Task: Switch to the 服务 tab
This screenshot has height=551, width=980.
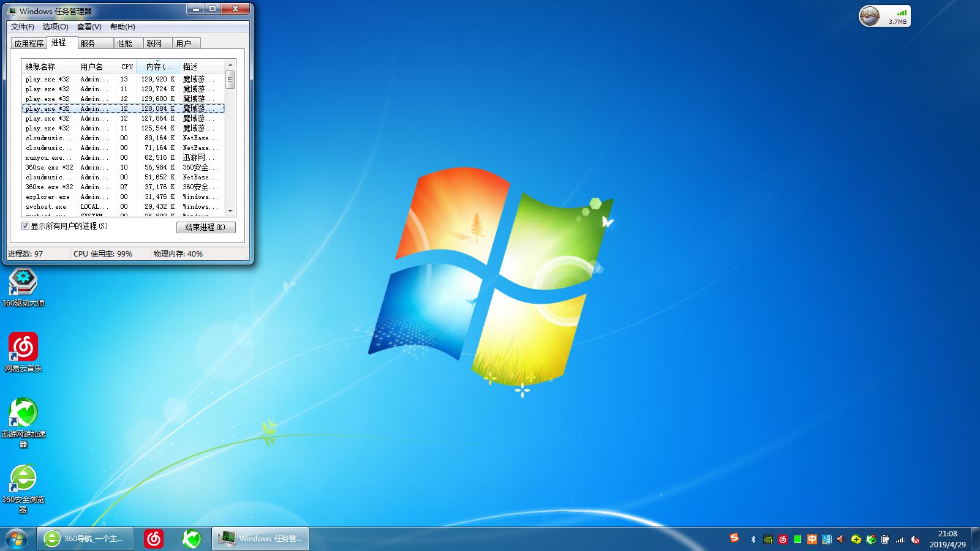Action: 96,43
